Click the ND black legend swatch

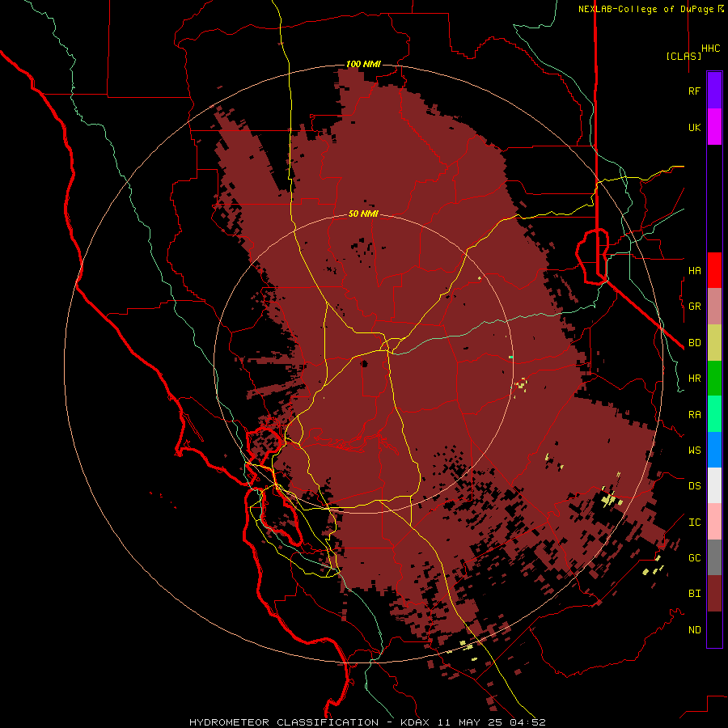(x=714, y=629)
